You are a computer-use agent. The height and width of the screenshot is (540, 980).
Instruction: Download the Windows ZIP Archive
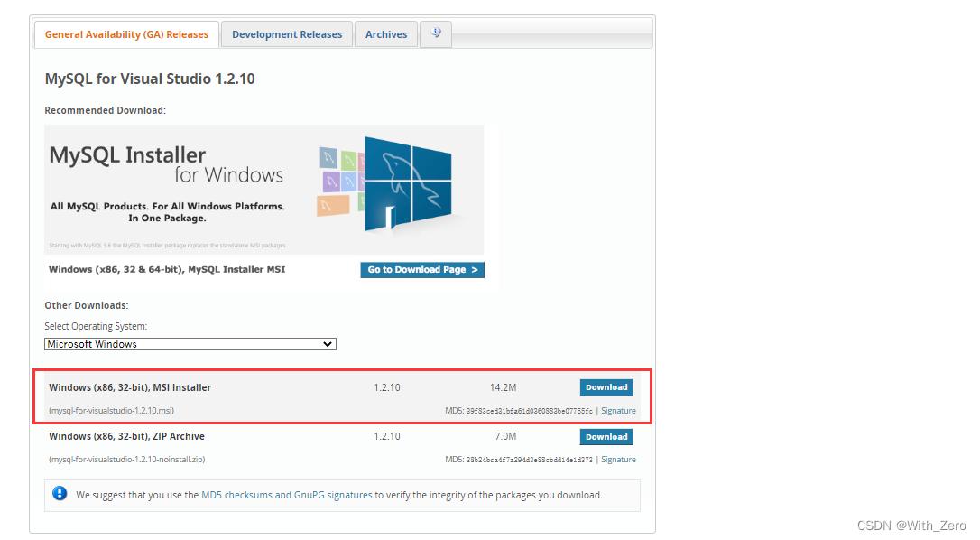click(606, 437)
